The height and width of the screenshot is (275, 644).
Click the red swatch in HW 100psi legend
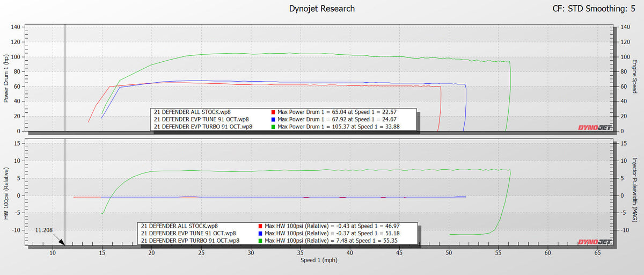(261, 226)
